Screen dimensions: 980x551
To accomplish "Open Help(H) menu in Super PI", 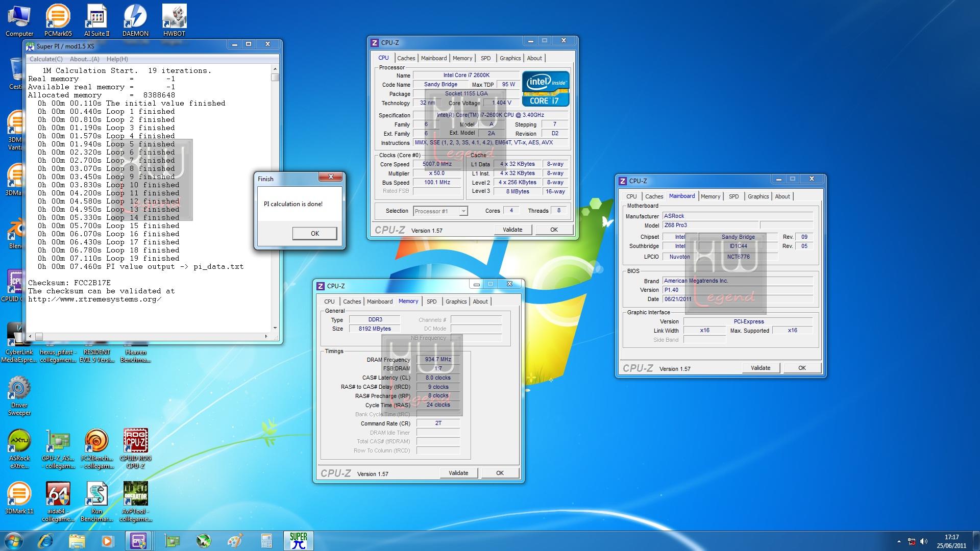I will click(117, 59).
